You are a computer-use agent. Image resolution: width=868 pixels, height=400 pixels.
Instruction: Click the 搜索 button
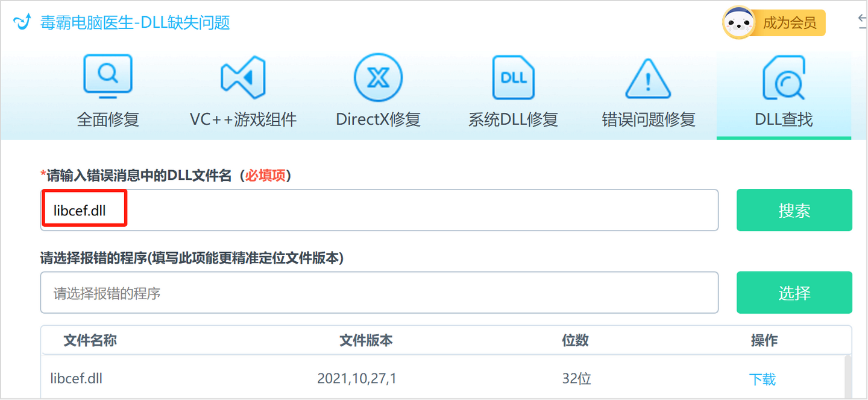[x=794, y=210]
